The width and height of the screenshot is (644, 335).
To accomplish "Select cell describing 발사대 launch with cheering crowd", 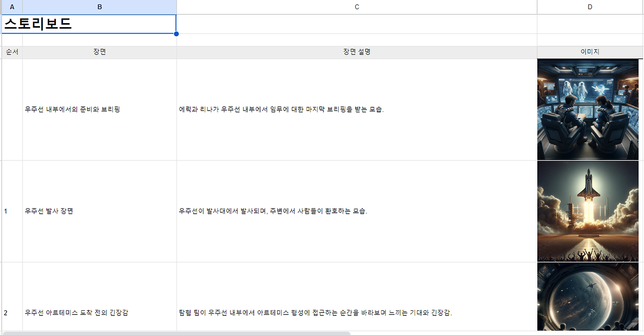I will click(357, 211).
